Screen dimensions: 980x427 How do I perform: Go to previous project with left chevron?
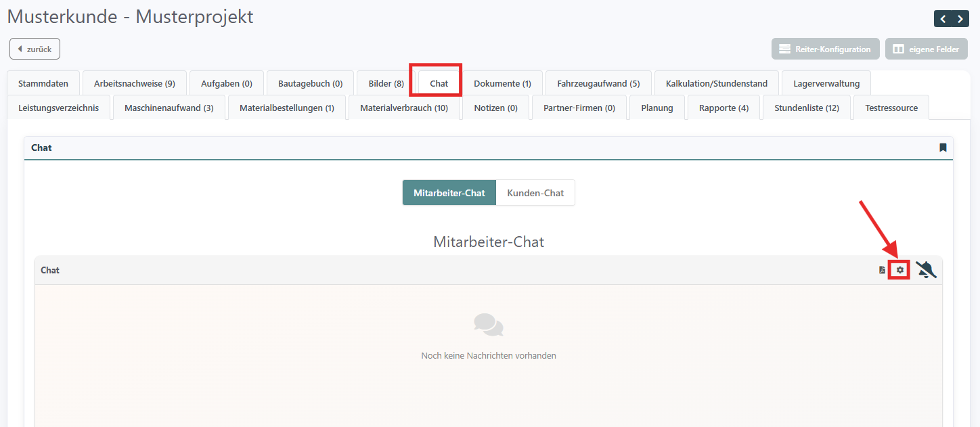(943, 19)
